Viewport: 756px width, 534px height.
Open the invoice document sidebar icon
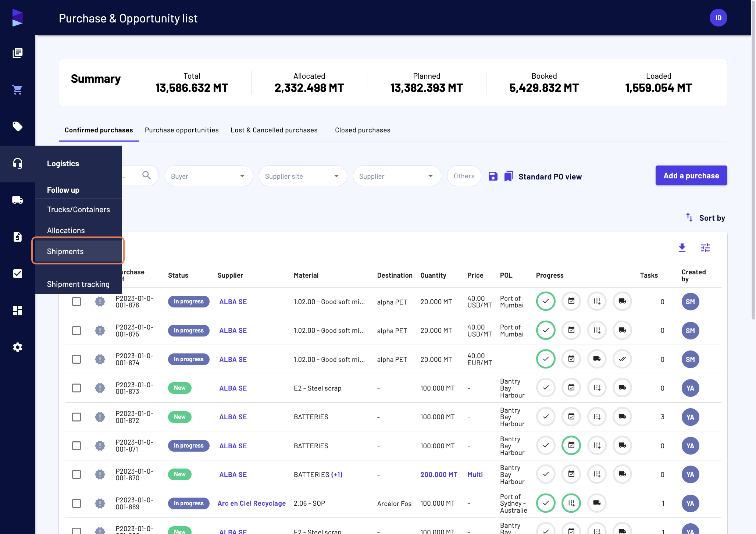18,237
